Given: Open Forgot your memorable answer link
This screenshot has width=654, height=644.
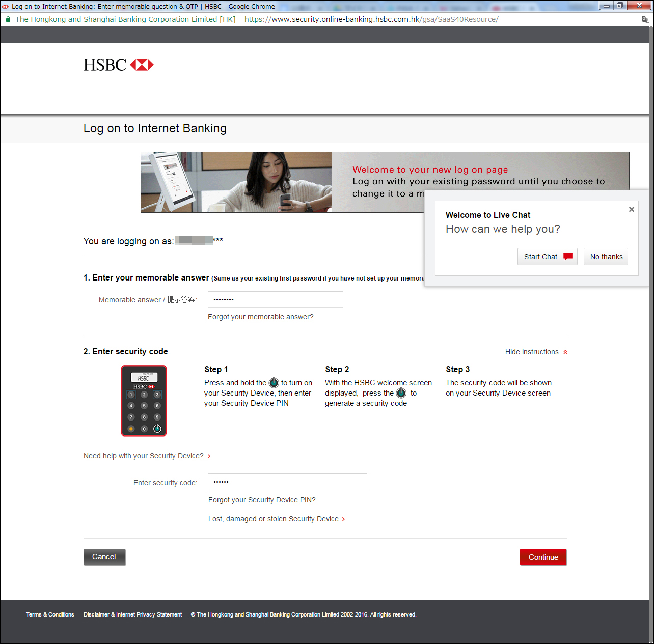Looking at the screenshot, I should tap(261, 317).
